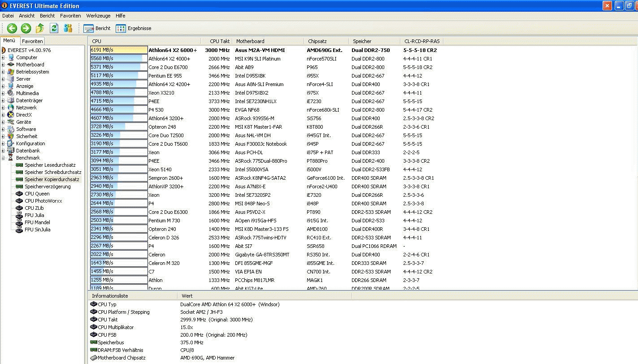Select the DirectX tree icon
Screen dimensions: 638x364
click(x=11, y=115)
